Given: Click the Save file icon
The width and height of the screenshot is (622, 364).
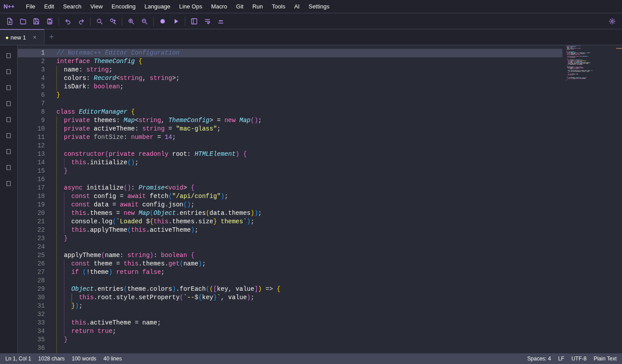Looking at the screenshot, I should (36, 21).
